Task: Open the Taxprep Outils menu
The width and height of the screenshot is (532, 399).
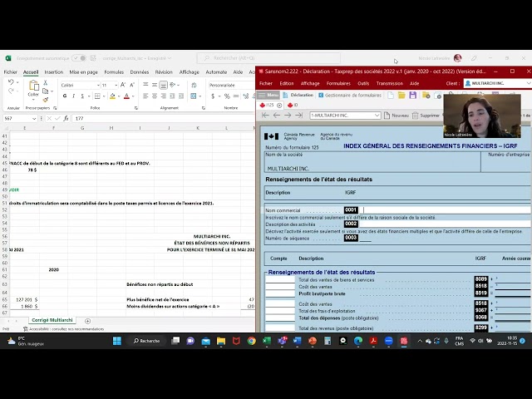Action: 363,83
